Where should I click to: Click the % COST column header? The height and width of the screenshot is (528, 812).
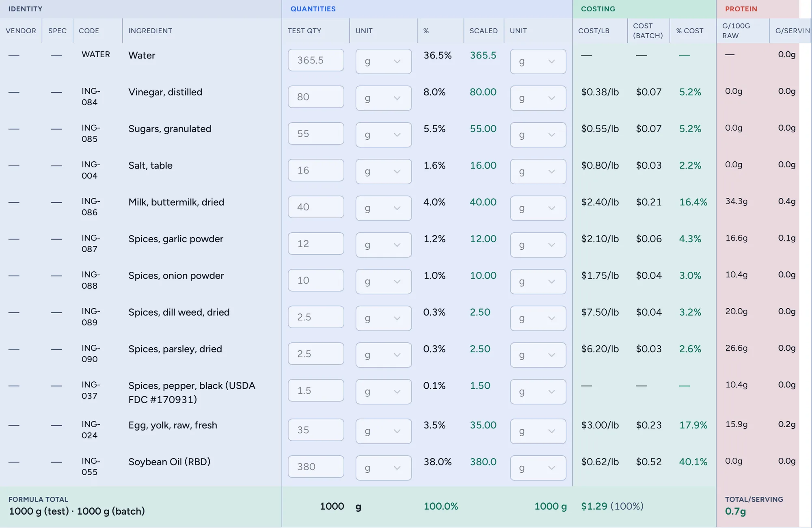690,31
